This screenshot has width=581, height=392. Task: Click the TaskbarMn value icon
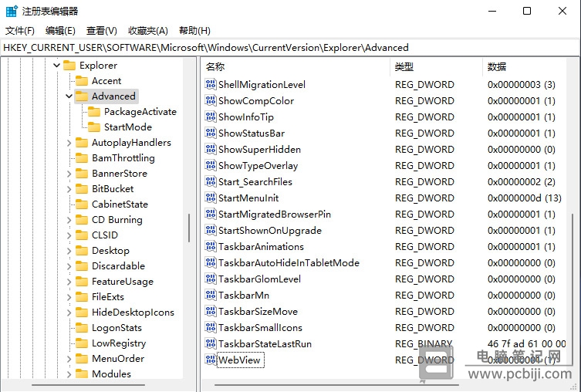pyautogui.click(x=211, y=295)
